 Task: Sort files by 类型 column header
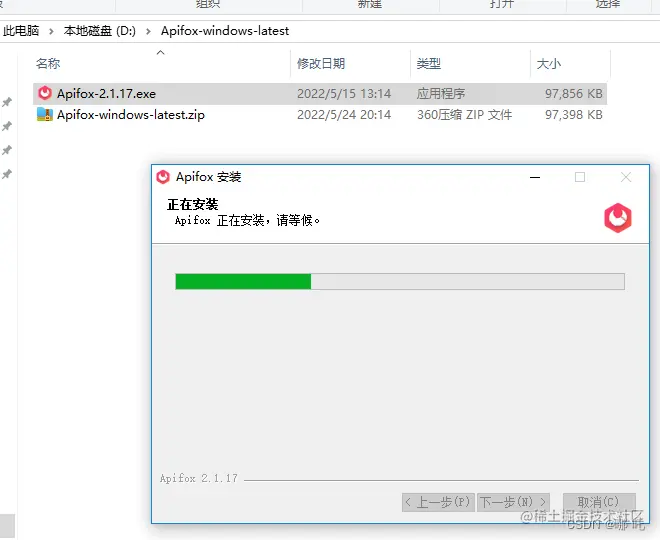tap(428, 64)
